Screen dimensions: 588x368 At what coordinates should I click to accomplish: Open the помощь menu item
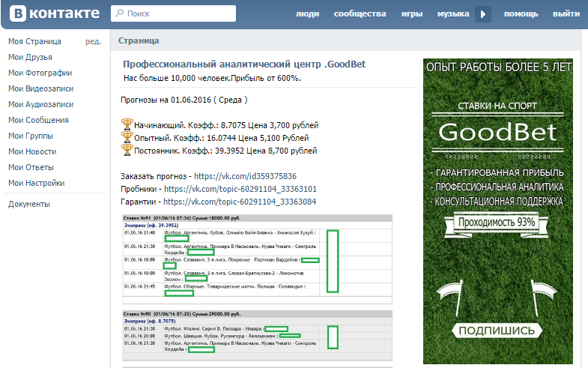[x=521, y=14]
